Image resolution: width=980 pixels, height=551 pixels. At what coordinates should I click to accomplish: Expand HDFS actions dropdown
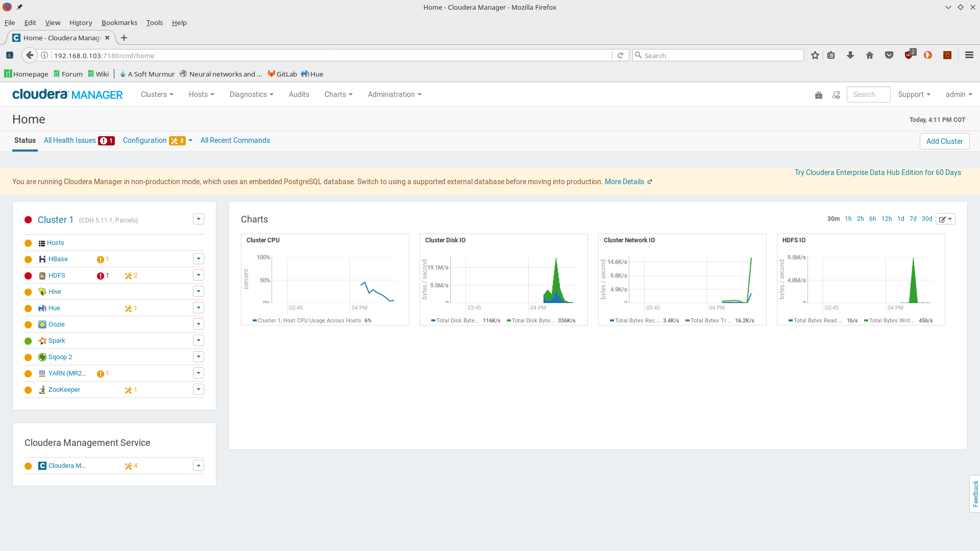click(x=199, y=275)
